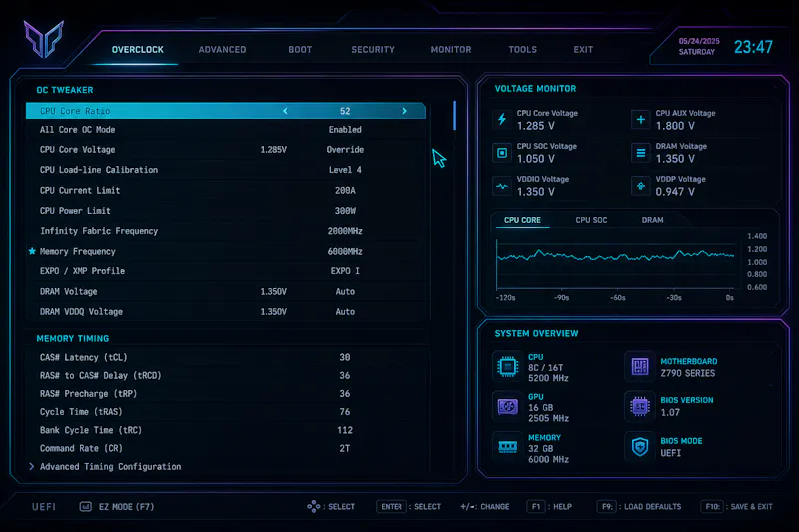Increase CPU Core Ratio with right arrow
The width and height of the screenshot is (799, 532).
[x=404, y=111]
